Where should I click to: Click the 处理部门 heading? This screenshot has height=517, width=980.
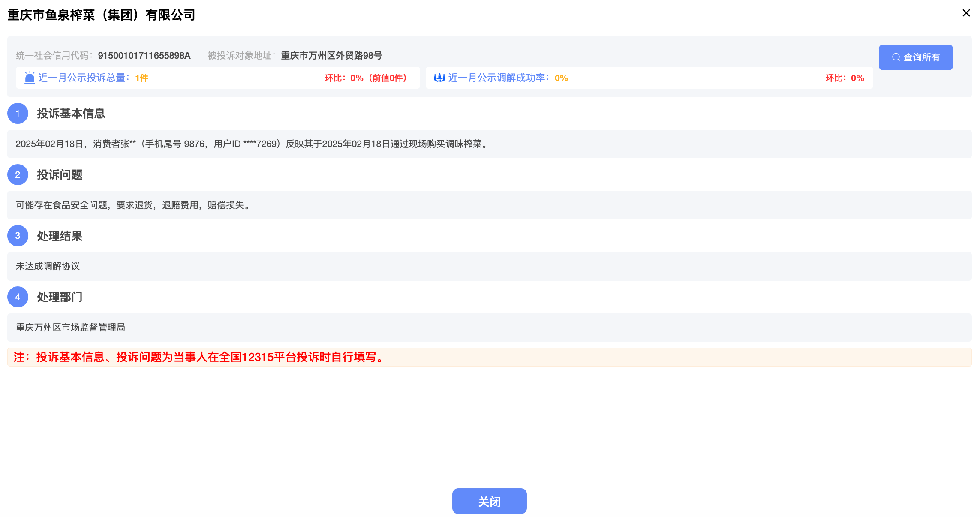(60, 297)
